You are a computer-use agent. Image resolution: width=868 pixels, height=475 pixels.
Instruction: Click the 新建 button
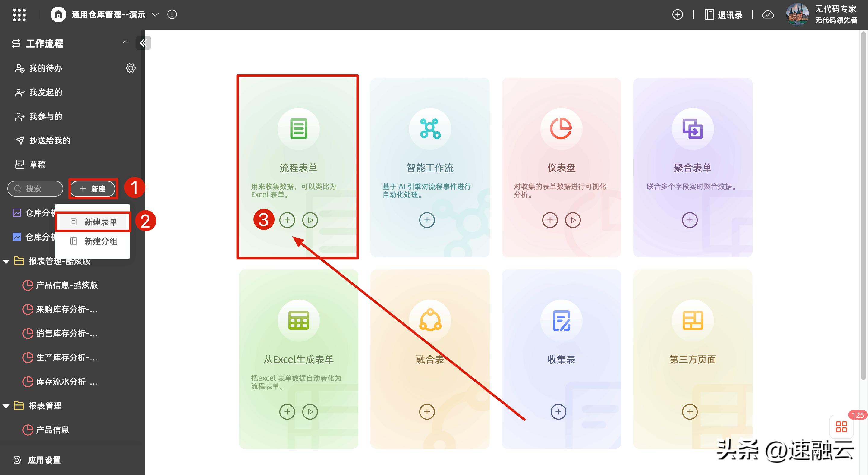(93, 189)
